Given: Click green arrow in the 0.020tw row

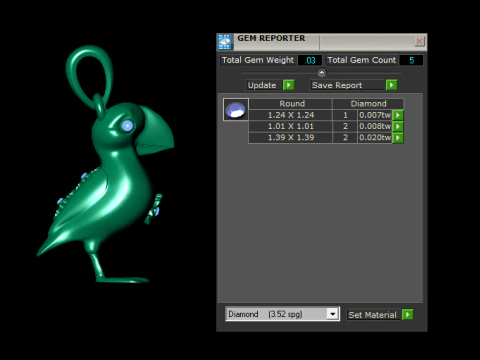Looking at the screenshot, I should [x=398, y=138].
